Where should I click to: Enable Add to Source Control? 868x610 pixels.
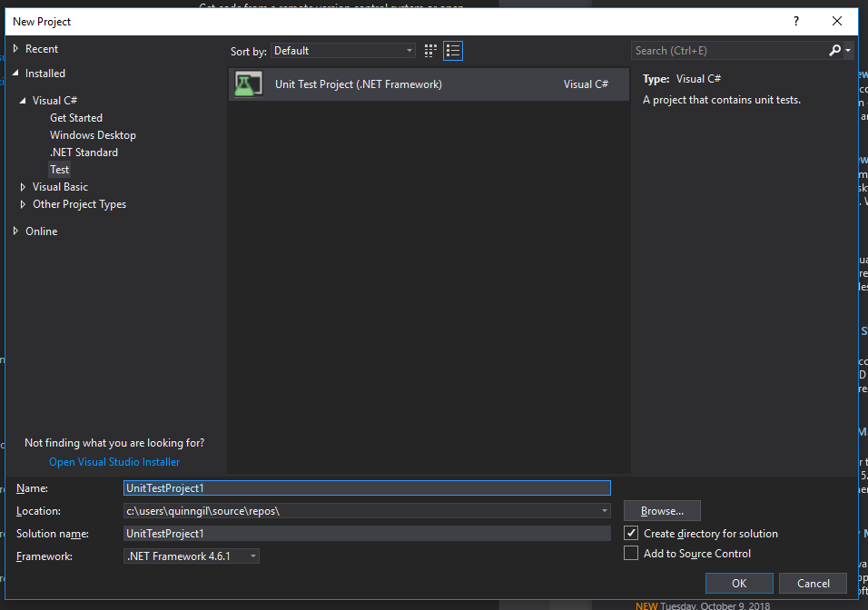(x=631, y=553)
